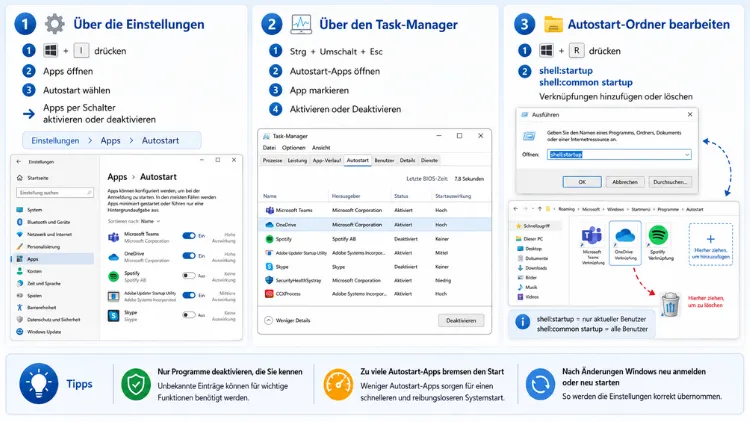Click Durchsuchen button in Ausführen dialog
750x422 pixels.
pyautogui.click(x=670, y=182)
